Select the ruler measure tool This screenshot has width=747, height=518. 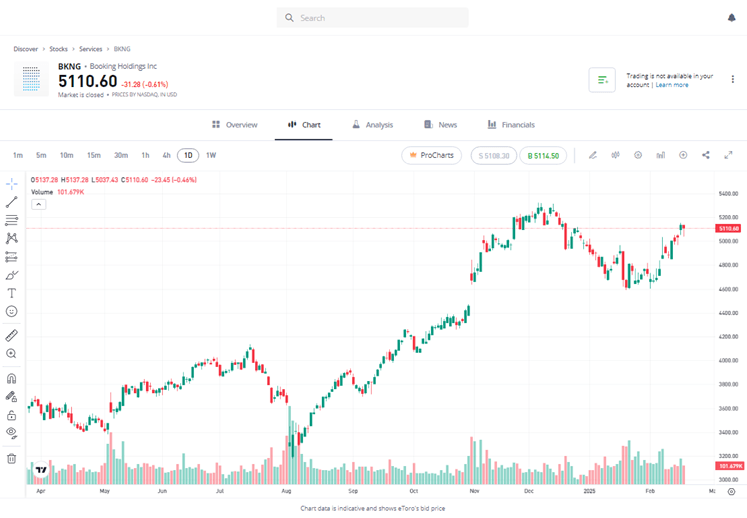click(x=12, y=335)
